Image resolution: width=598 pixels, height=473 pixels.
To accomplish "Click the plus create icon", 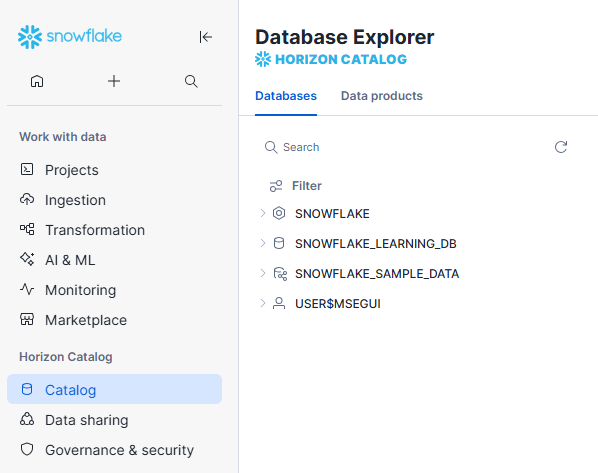I will click(x=114, y=81).
